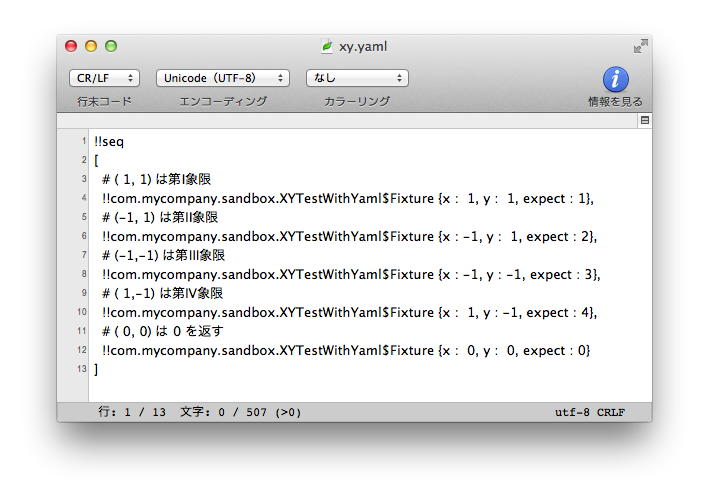This screenshot has width=709, height=501.
Task: Place the cursor on the !!seq line
Action: click(x=110, y=142)
